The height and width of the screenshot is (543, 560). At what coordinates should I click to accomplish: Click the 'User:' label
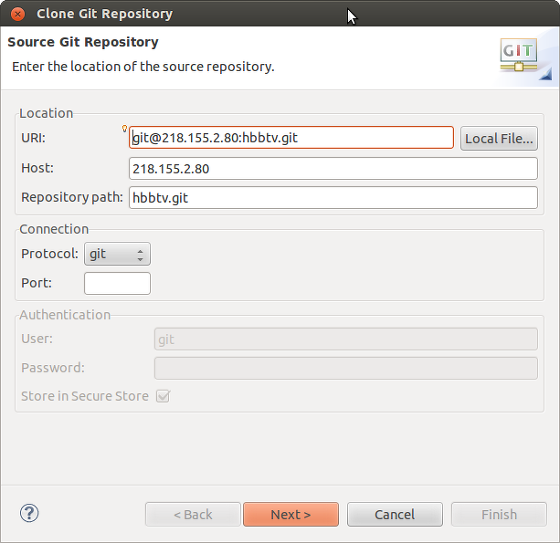point(37,339)
